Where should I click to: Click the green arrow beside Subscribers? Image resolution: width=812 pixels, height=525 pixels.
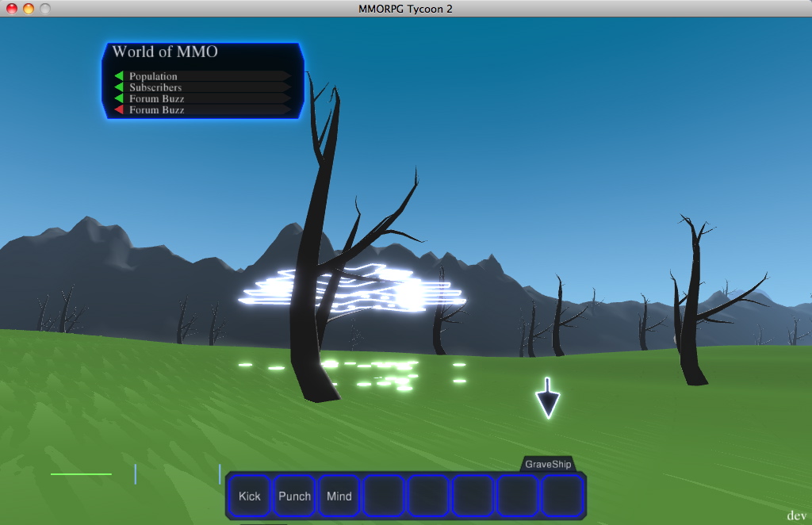(119, 87)
